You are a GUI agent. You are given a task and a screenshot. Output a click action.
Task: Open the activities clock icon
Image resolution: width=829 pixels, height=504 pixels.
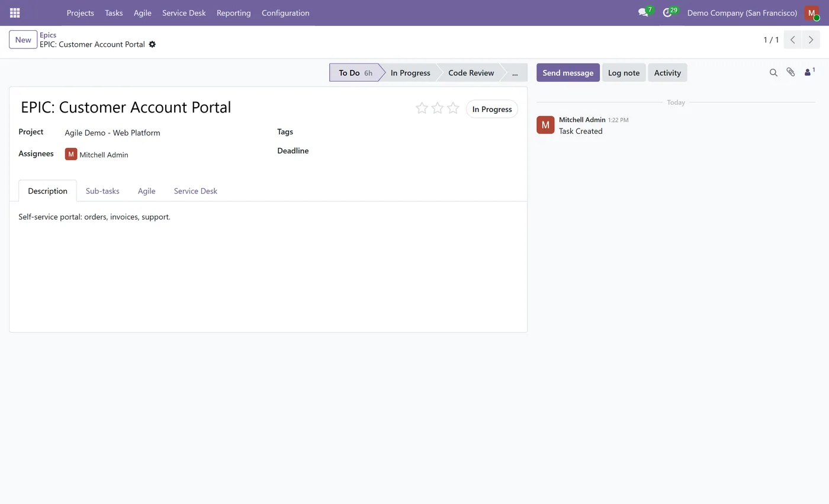pos(667,12)
